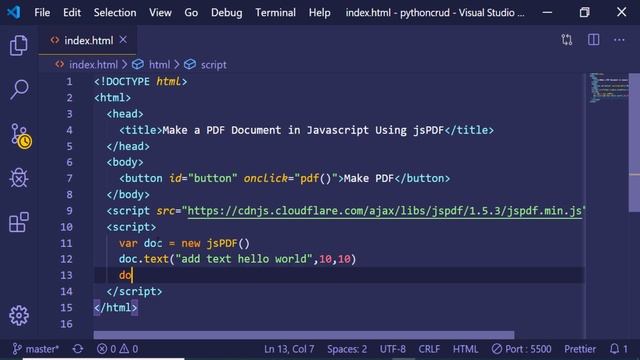Image resolution: width=640 pixels, height=360 pixels.
Task: Click the opening <body> tag
Action: click(x=125, y=162)
